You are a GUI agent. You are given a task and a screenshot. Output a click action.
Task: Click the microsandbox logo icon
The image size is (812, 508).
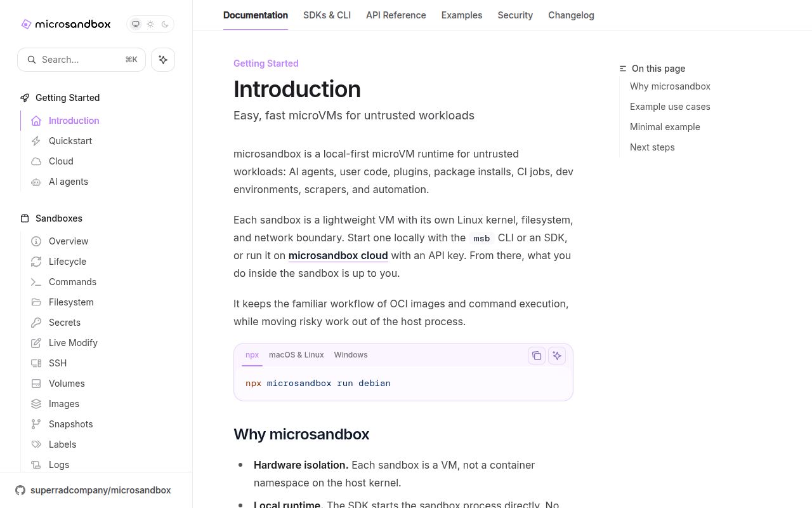pyautogui.click(x=26, y=24)
